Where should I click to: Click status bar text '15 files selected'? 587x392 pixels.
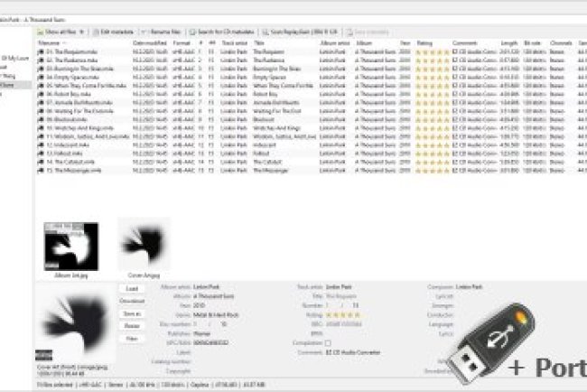tap(55, 385)
